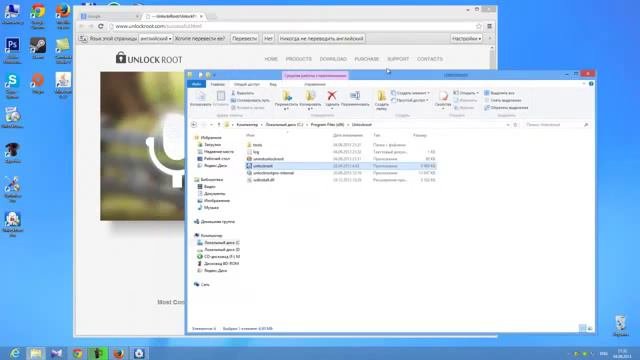This screenshot has height=360, width=640.
Task: Open the File tab in Explorer
Action: pos(196,84)
